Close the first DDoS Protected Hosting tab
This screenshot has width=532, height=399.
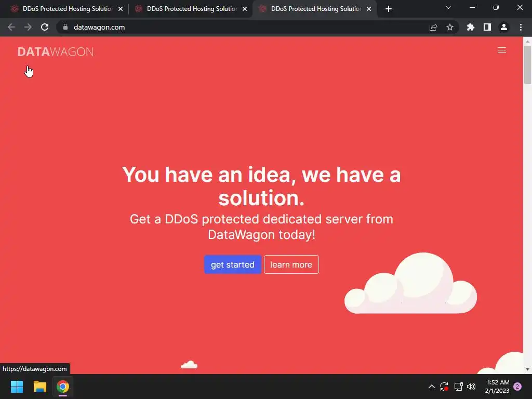(121, 9)
